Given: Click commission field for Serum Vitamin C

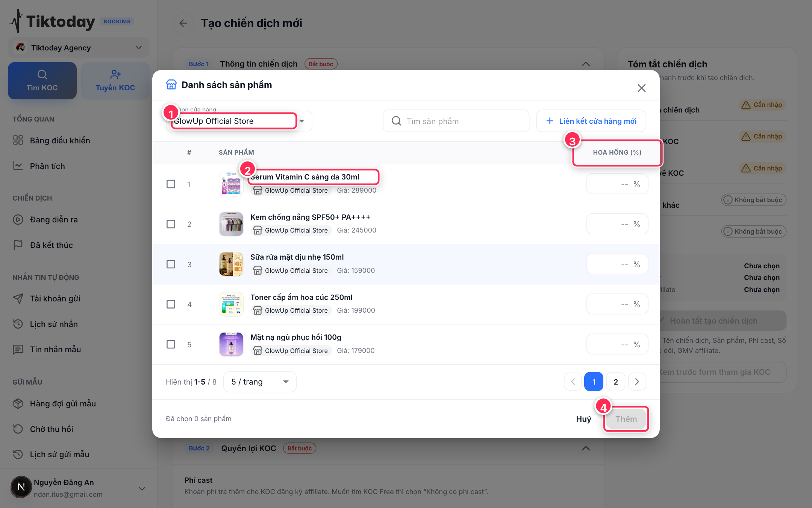Looking at the screenshot, I should tap(617, 184).
